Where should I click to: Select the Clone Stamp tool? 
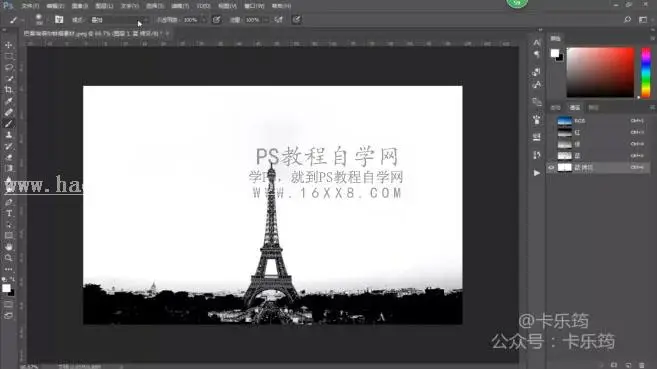point(8,135)
